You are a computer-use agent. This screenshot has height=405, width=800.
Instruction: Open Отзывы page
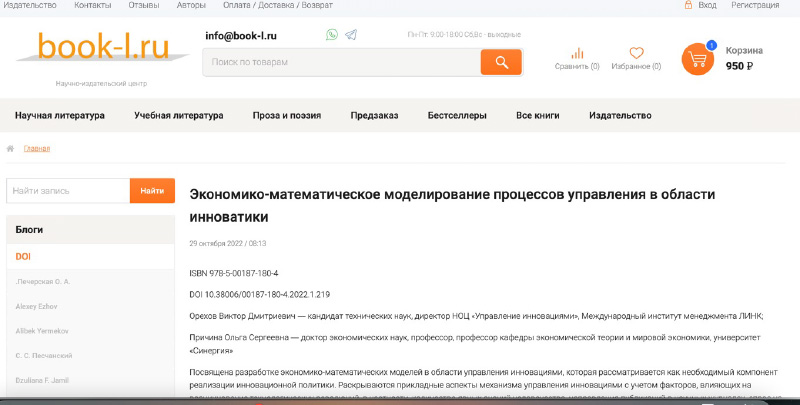144,5
